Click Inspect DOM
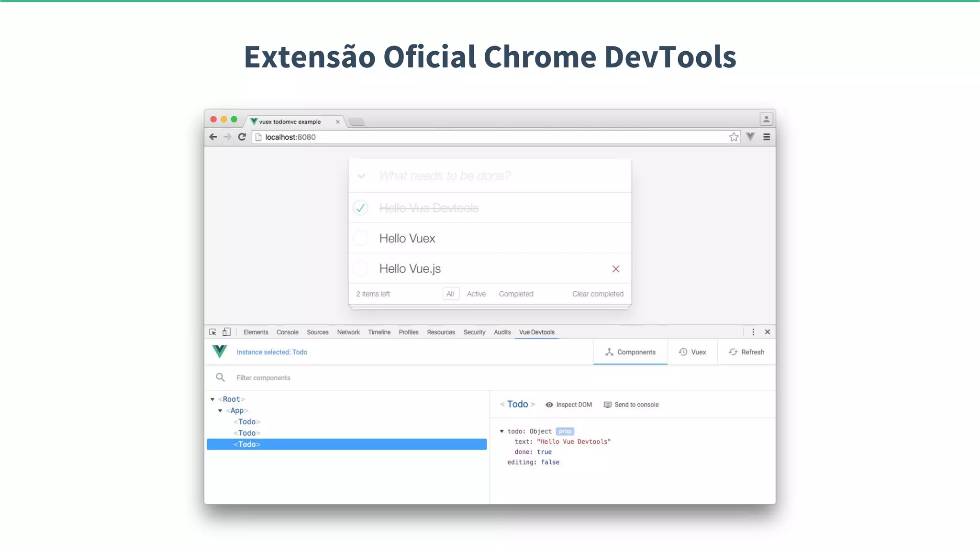This screenshot has width=980, height=551. (x=569, y=405)
